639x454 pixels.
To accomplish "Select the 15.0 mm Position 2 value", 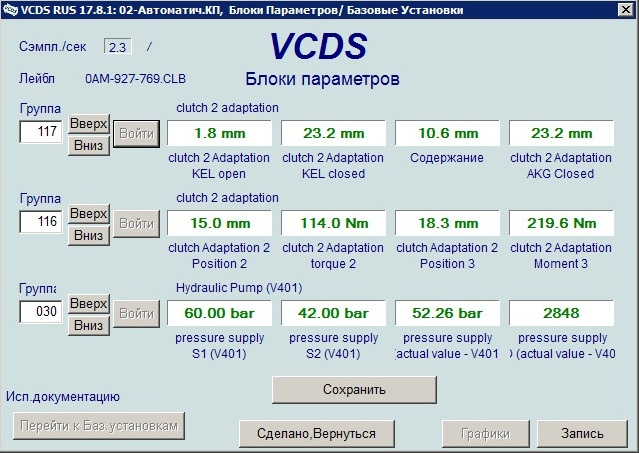I will tap(220, 223).
